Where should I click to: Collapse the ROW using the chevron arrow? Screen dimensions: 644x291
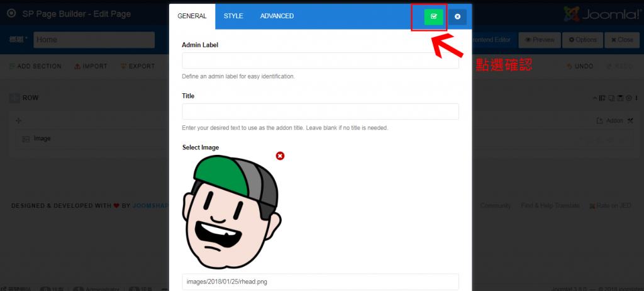[x=596, y=98]
